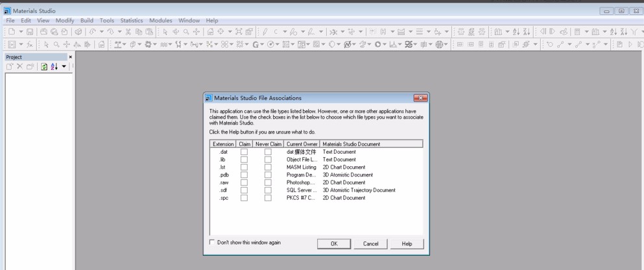Click the Materials Studio Document column header
644x270 pixels.
(371, 144)
